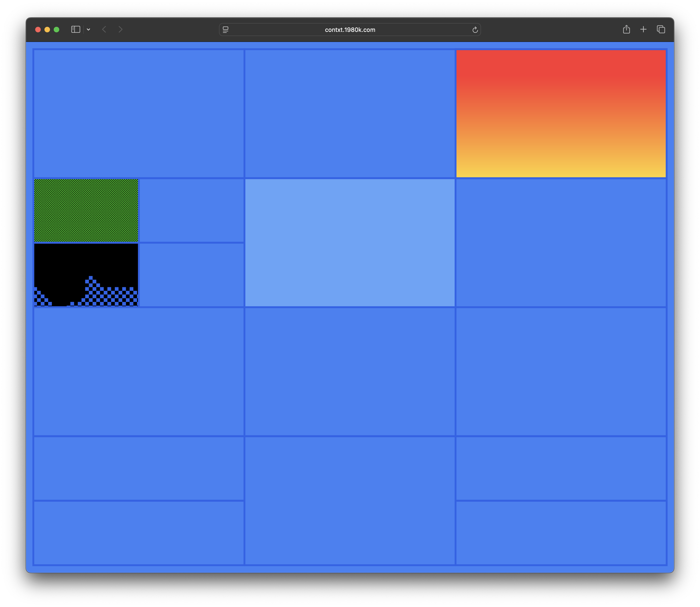This screenshot has height=607, width=700.
Task: Open the Share menu icon
Action: [626, 29]
